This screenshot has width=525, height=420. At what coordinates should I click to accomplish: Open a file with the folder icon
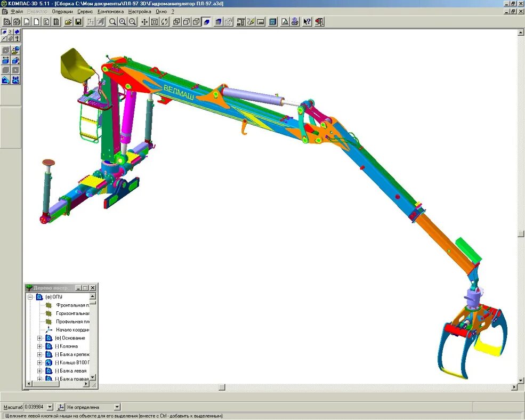68,22
